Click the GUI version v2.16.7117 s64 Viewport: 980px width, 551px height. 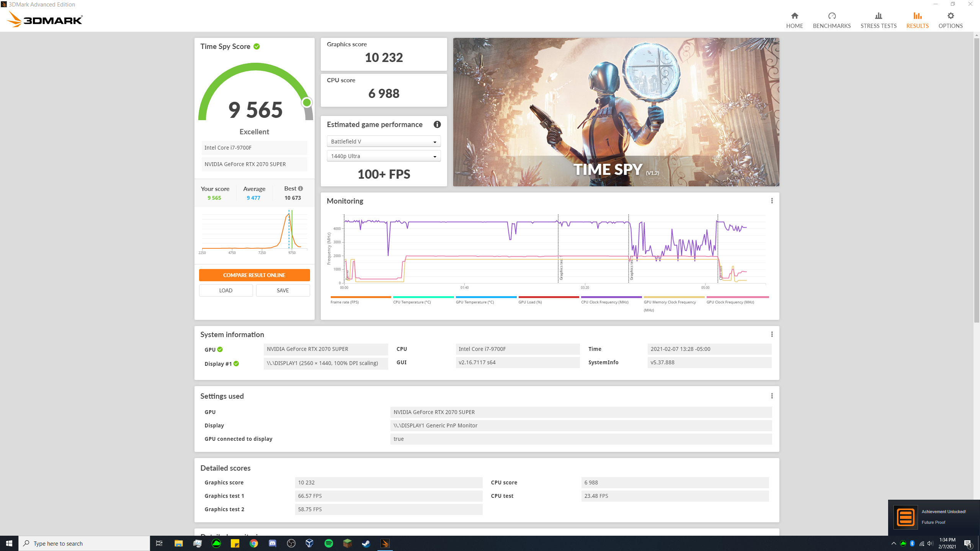(x=518, y=362)
